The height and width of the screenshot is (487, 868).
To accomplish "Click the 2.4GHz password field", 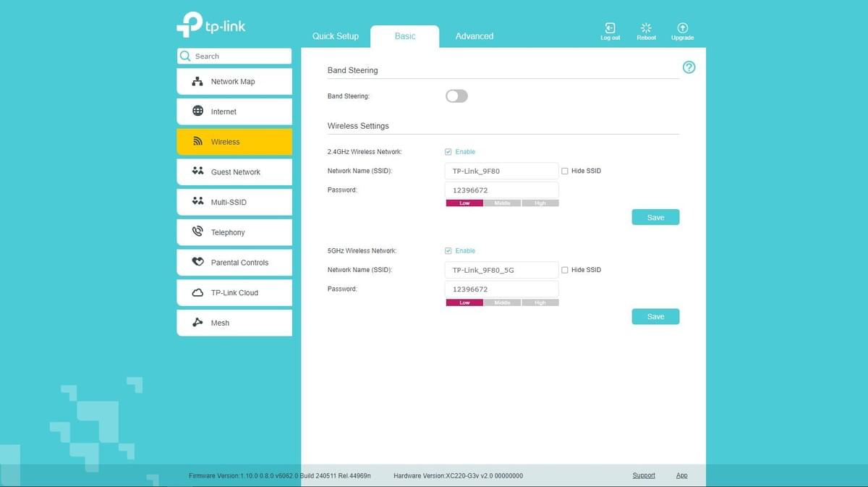I will (x=502, y=190).
